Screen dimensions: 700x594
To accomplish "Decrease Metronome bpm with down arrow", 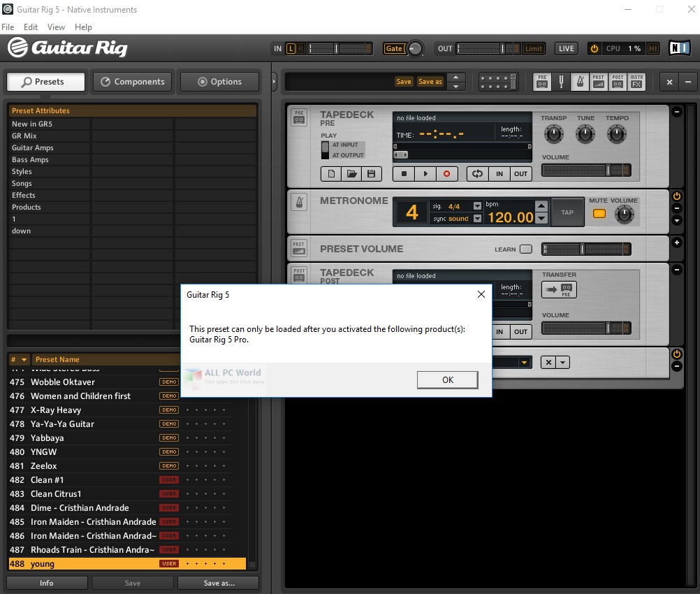I will click(x=541, y=218).
